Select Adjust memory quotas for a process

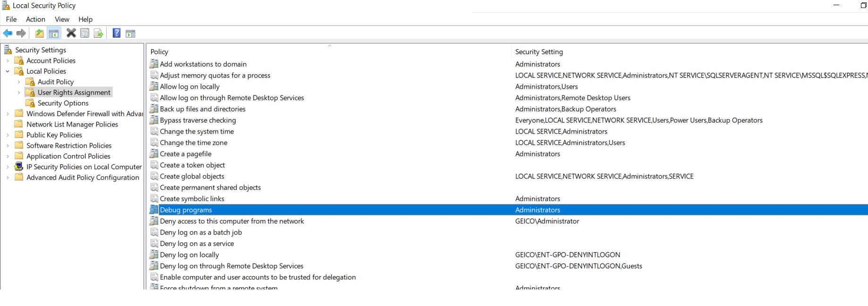tap(215, 75)
